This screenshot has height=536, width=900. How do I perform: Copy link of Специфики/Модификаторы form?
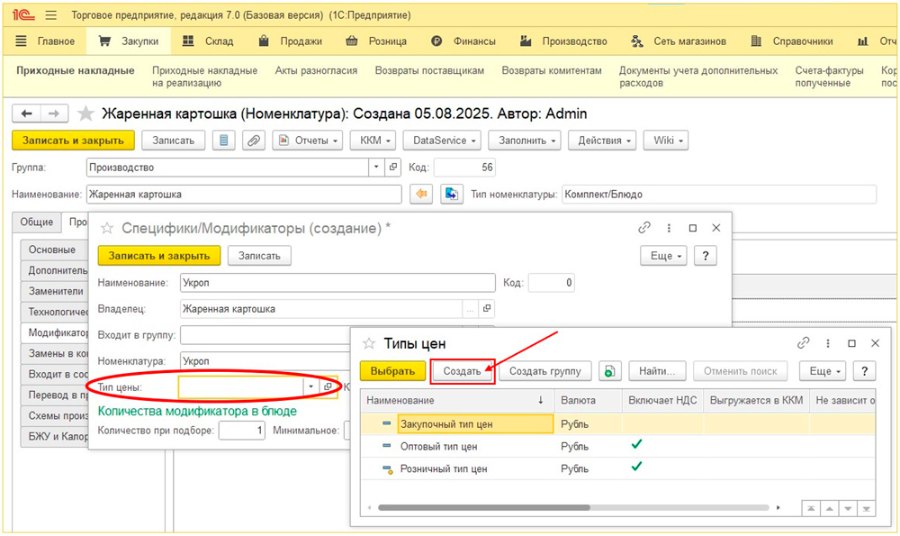click(644, 228)
